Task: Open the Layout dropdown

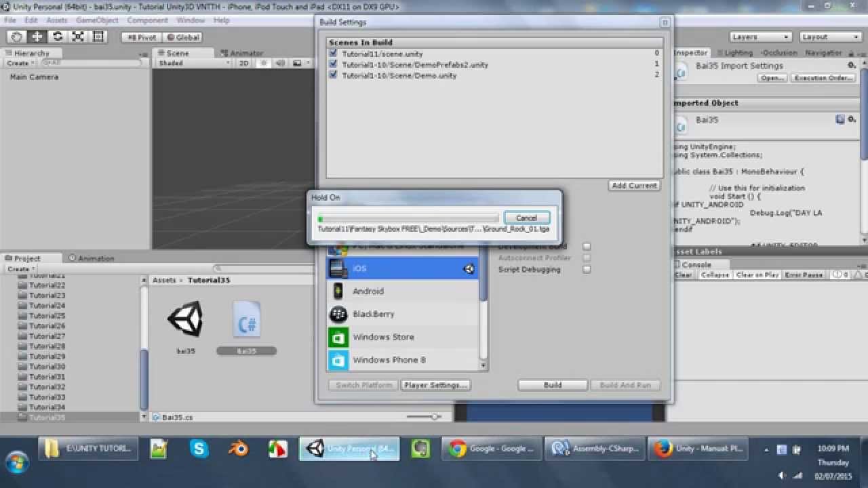Action: tap(830, 37)
